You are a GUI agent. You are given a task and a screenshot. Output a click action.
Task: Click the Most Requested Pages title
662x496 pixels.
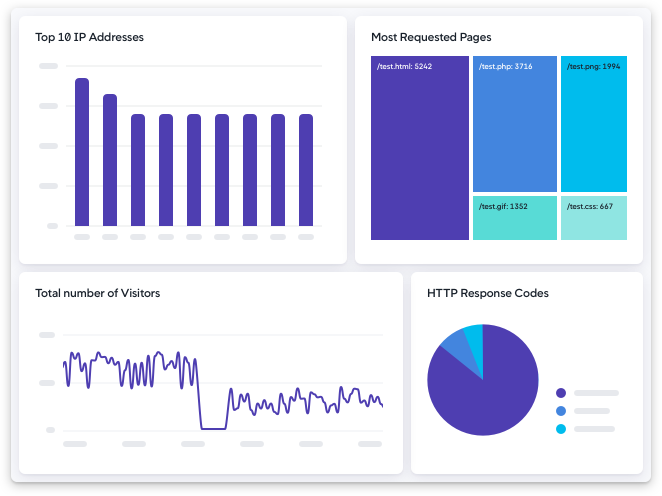tap(431, 37)
